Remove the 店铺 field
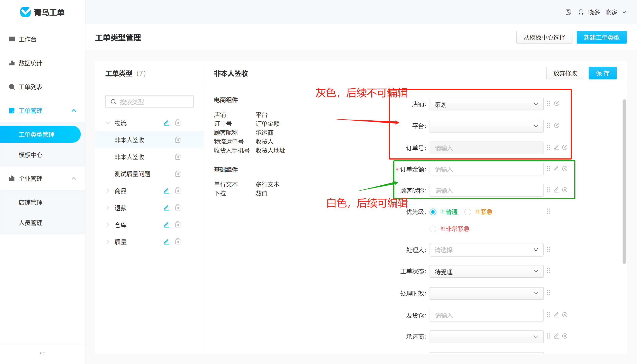This screenshot has height=364, width=637. 557,103
